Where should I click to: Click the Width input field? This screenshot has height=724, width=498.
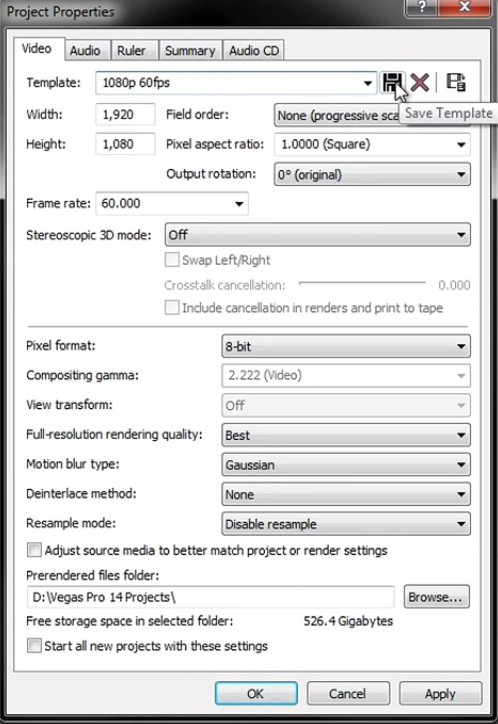pyautogui.click(x=125, y=115)
